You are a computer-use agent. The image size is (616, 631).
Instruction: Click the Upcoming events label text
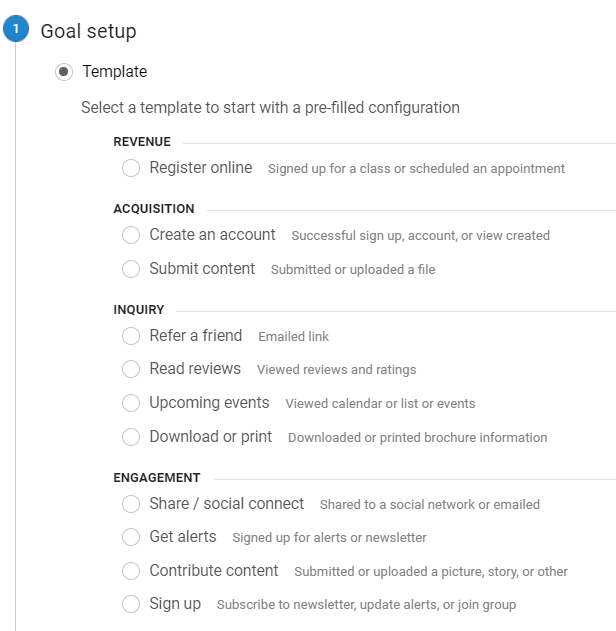click(209, 402)
